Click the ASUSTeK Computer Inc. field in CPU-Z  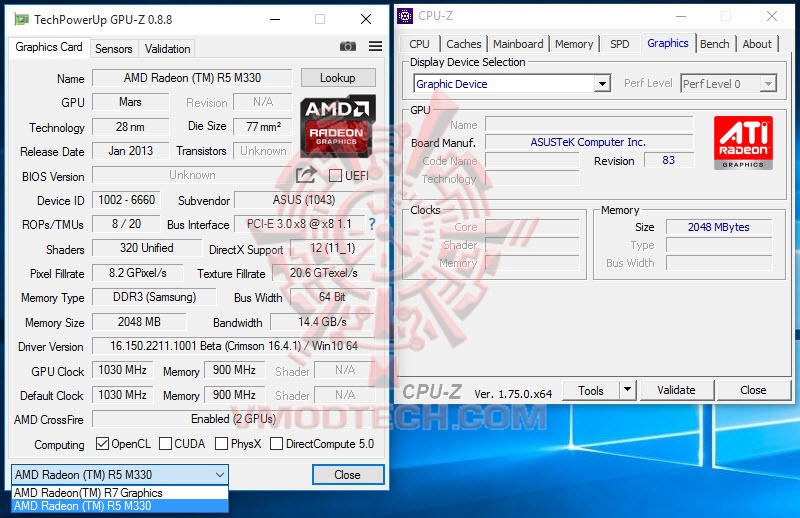pos(589,142)
